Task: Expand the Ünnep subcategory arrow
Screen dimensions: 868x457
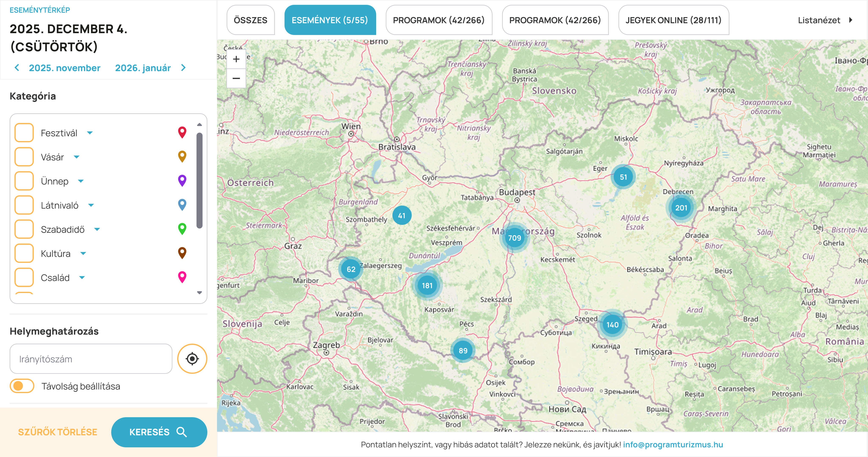Action: click(81, 181)
